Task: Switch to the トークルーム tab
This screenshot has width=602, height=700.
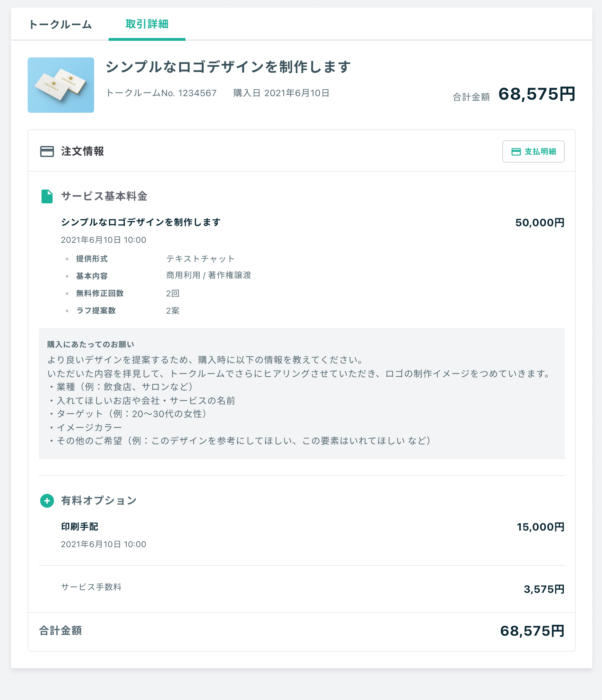Action: [x=60, y=25]
